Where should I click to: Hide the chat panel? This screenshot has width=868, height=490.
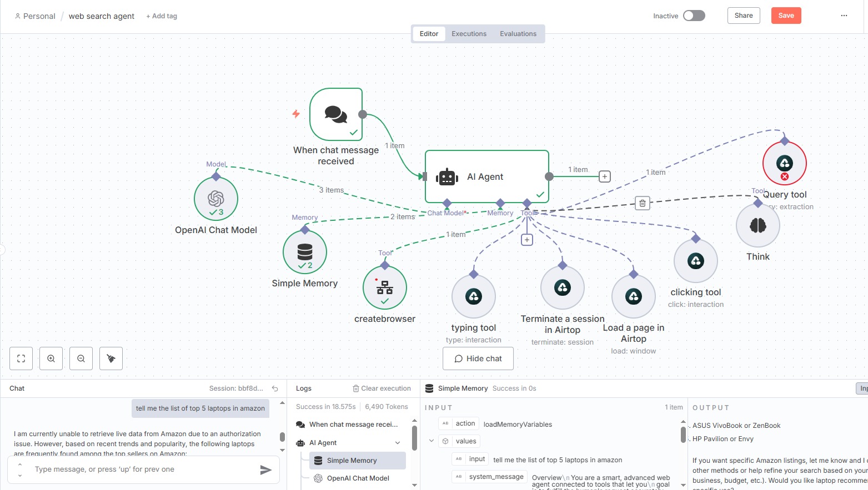[478, 358]
